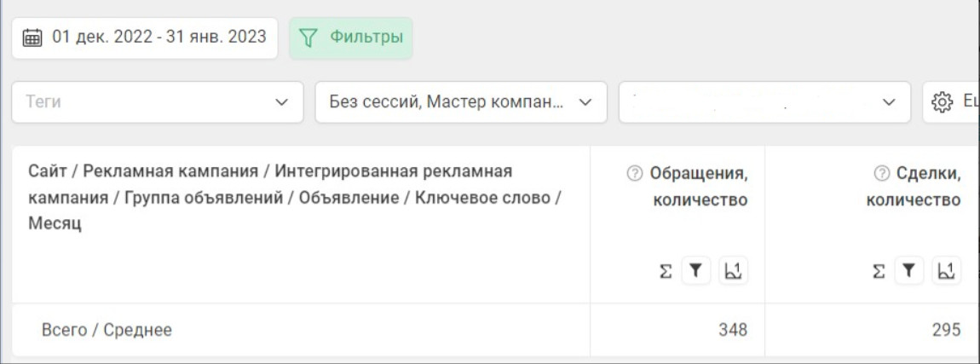Click the sigma icon under Обращения, количество
The width and height of the screenshot is (980, 364).
pyautogui.click(x=666, y=271)
